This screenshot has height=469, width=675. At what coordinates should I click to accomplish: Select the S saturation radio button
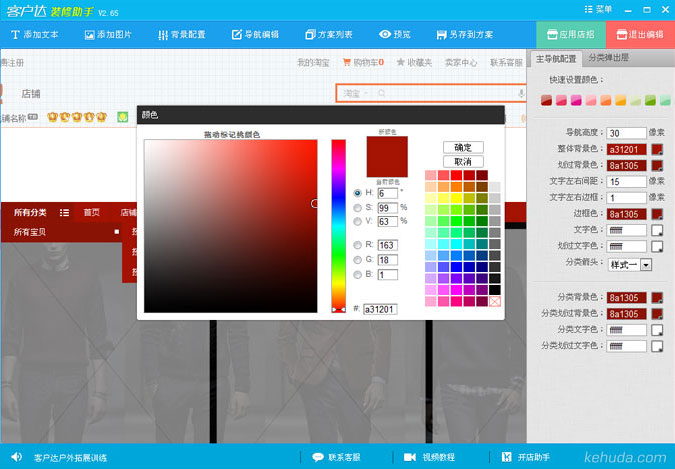click(358, 207)
